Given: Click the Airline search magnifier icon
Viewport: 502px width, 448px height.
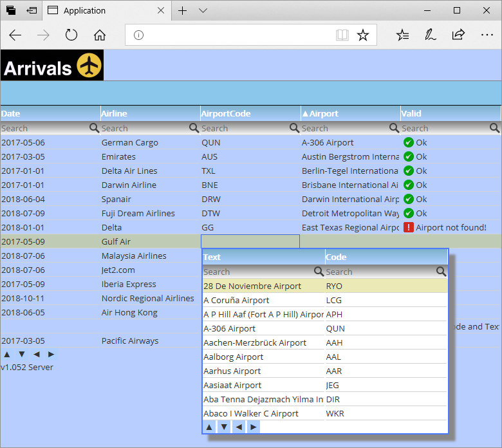Looking at the screenshot, I should [x=194, y=128].
